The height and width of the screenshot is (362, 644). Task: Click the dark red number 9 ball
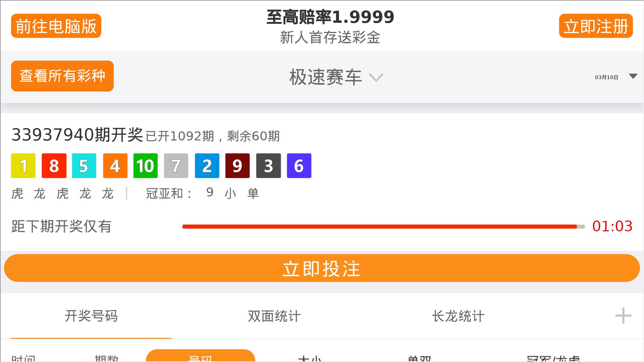coord(237,166)
